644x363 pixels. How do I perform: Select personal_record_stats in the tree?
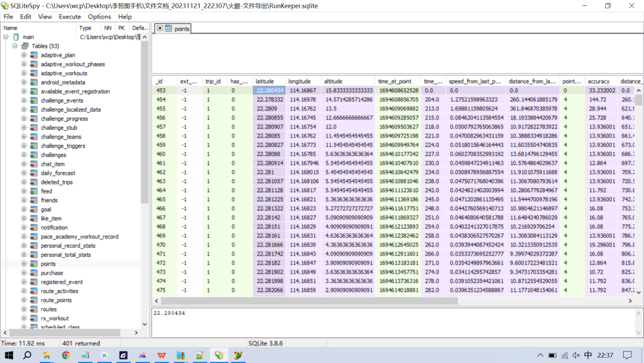[x=68, y=246]
